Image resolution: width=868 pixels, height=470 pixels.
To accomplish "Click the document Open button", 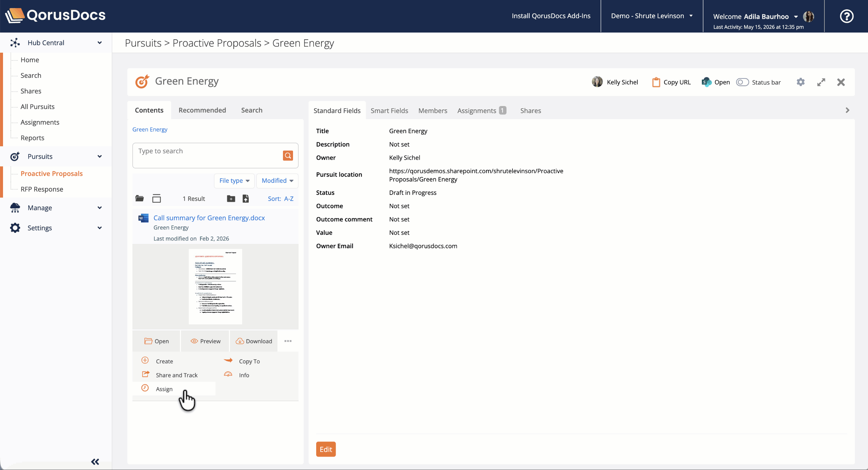I will tap(156, 341).
